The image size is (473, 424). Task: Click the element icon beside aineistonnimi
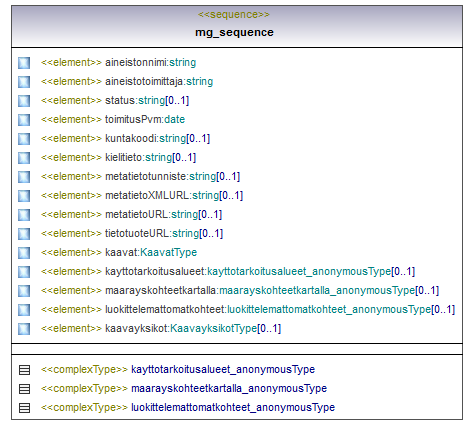click(24, 63)
